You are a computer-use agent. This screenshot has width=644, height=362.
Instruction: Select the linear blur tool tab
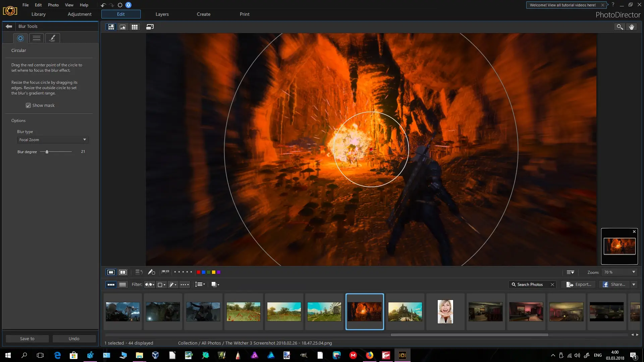click(x=37, y=38)
